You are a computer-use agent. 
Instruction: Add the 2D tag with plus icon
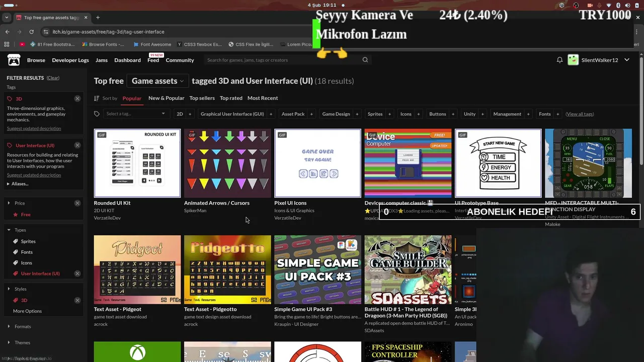tap(190, 114)
